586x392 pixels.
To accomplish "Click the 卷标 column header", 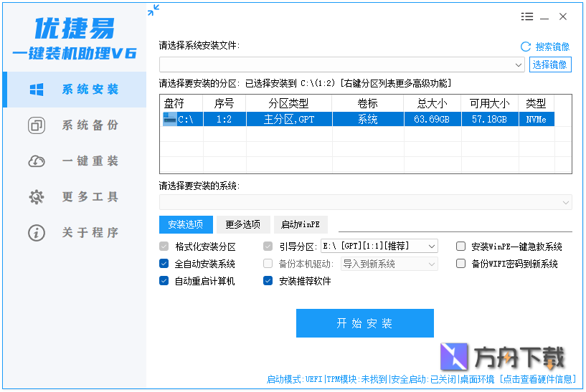I will [368, 103].
